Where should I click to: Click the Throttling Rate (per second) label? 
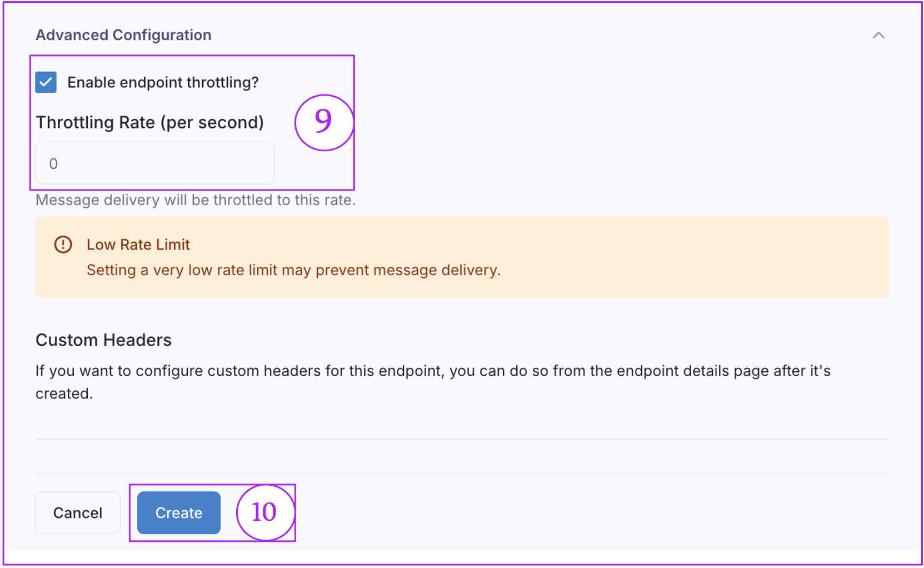click(149, 122)
